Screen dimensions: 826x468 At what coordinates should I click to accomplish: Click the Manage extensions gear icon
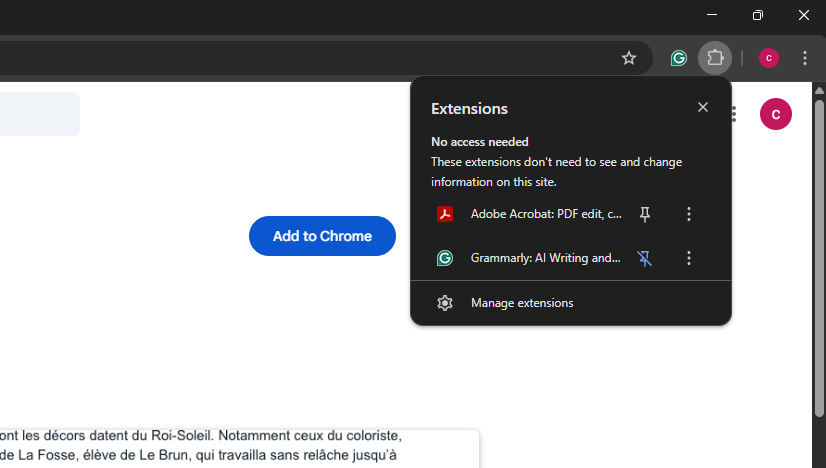[445, 303]
